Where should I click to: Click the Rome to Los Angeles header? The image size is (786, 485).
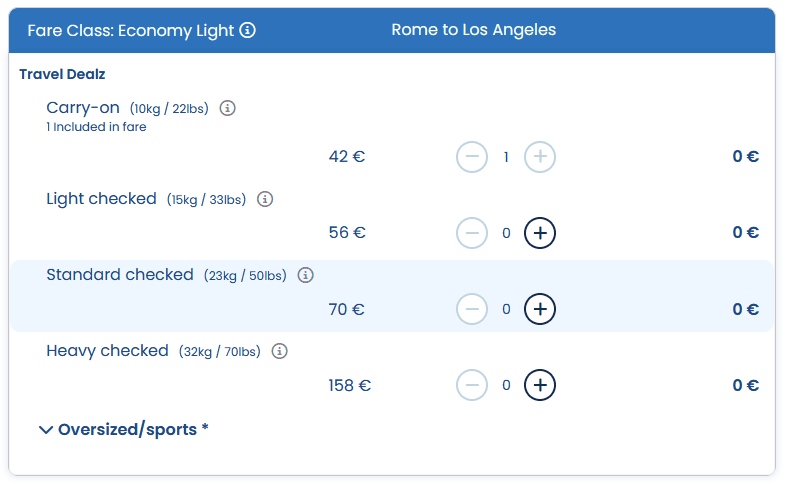(473, 30)
